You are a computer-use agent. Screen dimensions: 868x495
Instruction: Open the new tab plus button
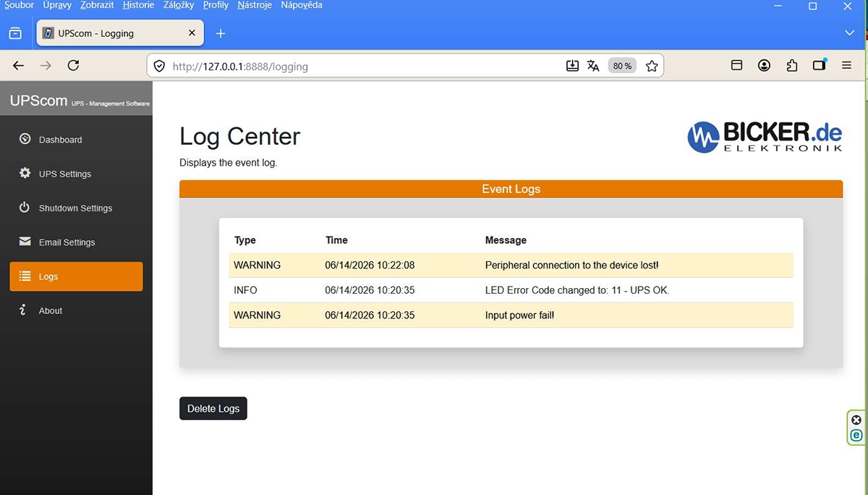[221, 33]
